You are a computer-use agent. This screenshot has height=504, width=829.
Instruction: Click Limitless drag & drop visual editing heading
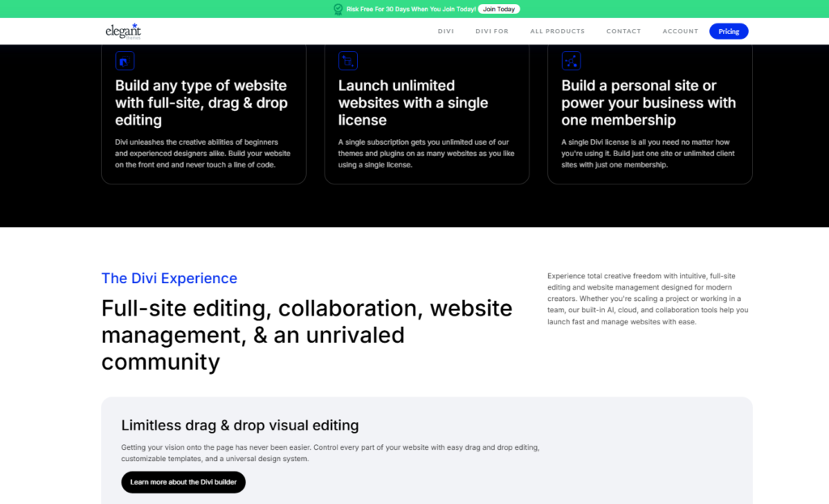(240, 426)
